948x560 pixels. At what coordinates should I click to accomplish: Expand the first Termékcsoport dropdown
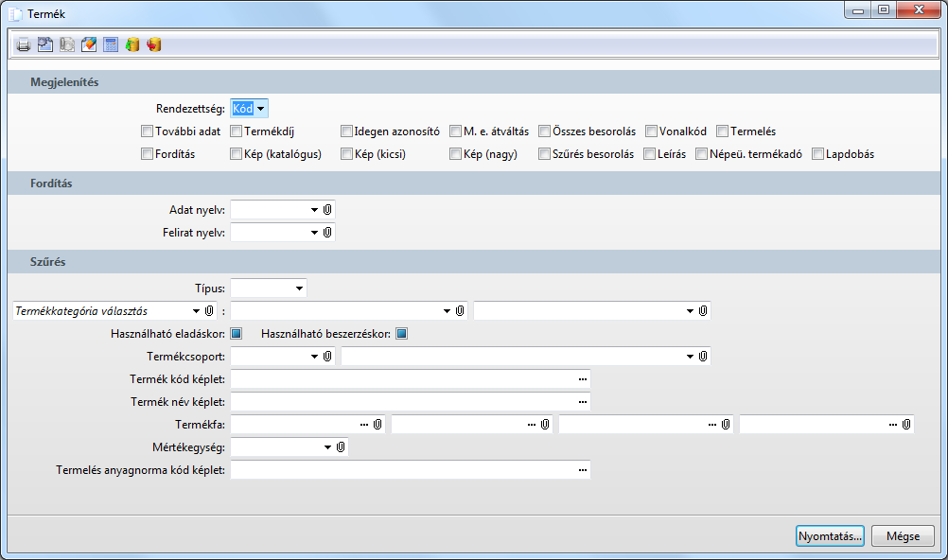pyautogui.click(x=314, y=357)
